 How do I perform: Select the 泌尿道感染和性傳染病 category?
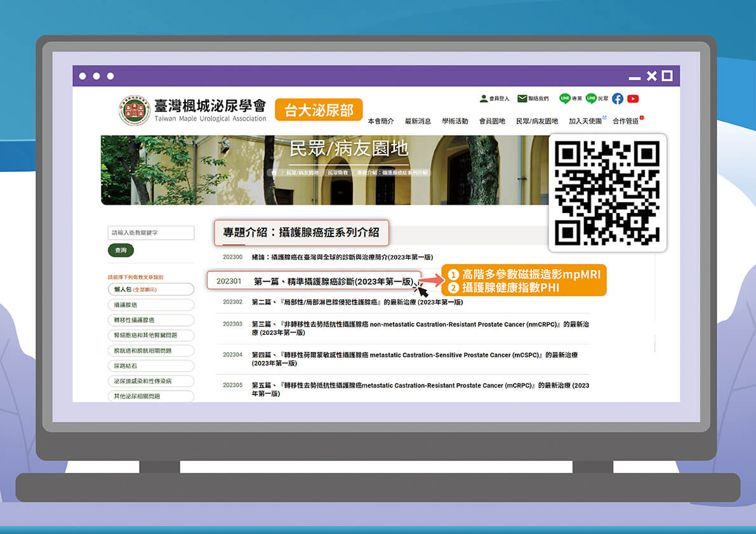coord(151,381)
